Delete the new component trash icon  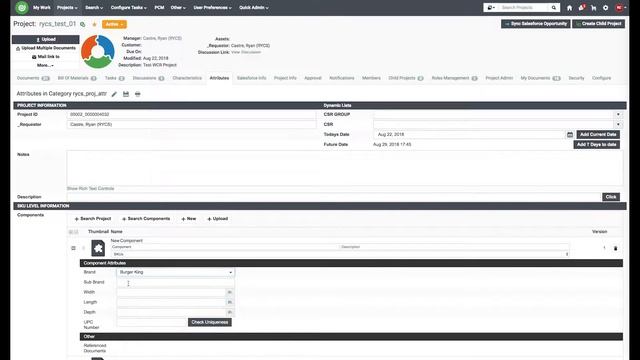coord(616,248)
